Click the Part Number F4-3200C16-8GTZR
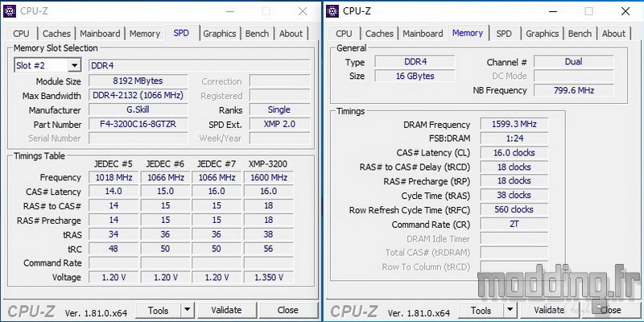 138,124
